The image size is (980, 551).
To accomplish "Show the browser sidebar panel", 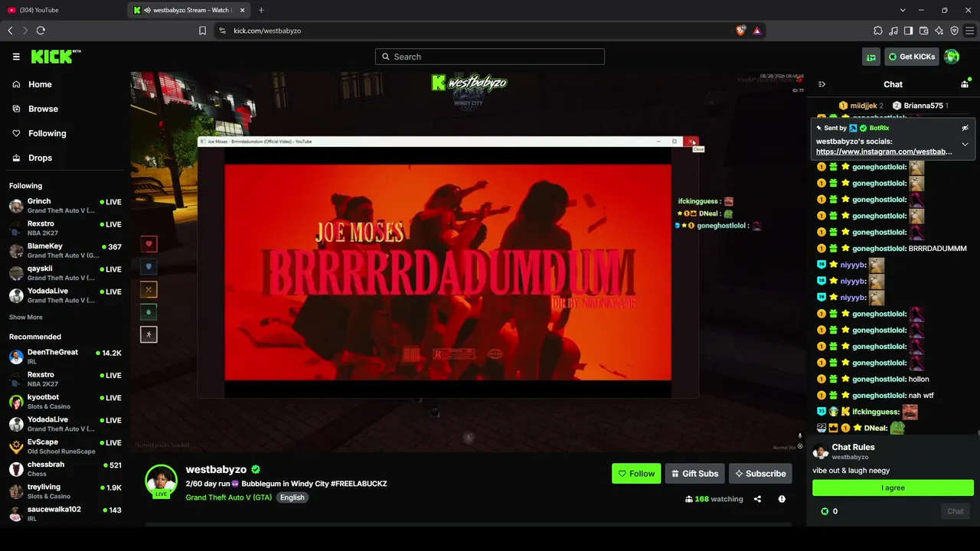I will coord(909,31).
